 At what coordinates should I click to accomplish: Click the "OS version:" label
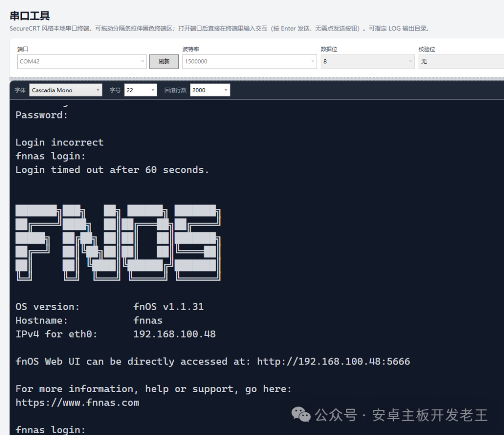coord(48,307)
